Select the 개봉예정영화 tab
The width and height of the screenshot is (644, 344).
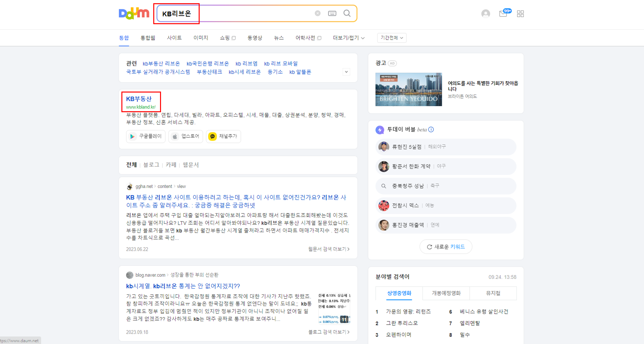pos(446,293)
